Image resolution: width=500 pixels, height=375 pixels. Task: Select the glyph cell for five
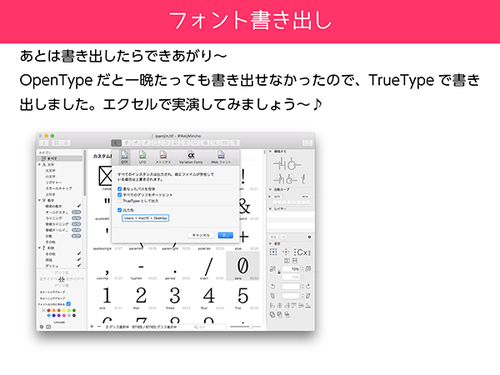(243, 296)
